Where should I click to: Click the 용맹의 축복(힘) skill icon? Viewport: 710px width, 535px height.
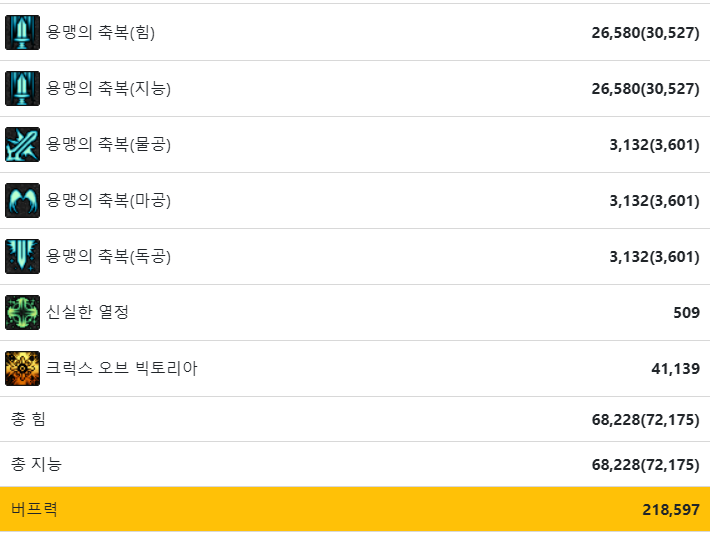click(23, 33)
